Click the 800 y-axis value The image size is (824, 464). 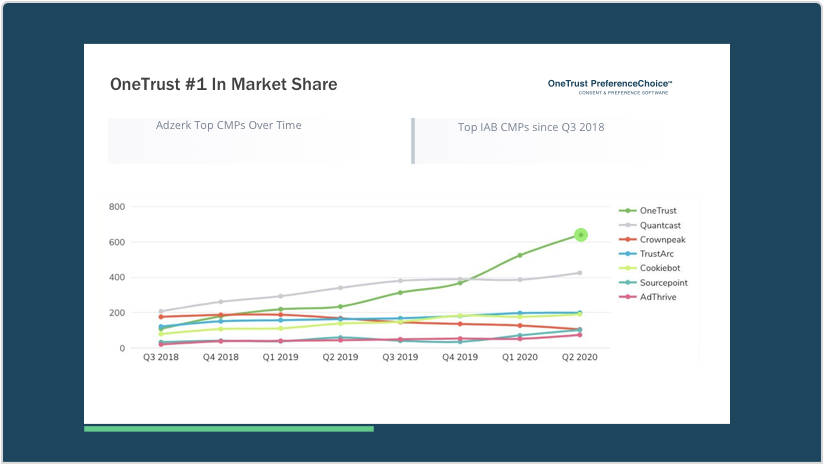(117, 207)
